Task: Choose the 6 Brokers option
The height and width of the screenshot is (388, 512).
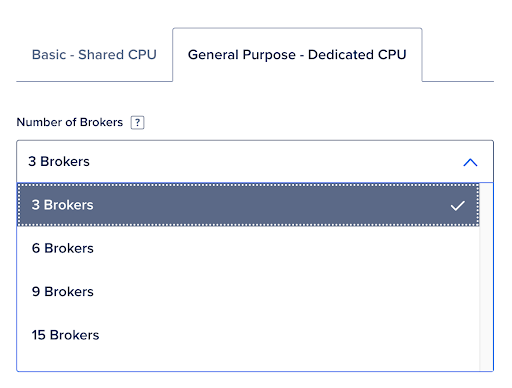Action: coord(248,248)
